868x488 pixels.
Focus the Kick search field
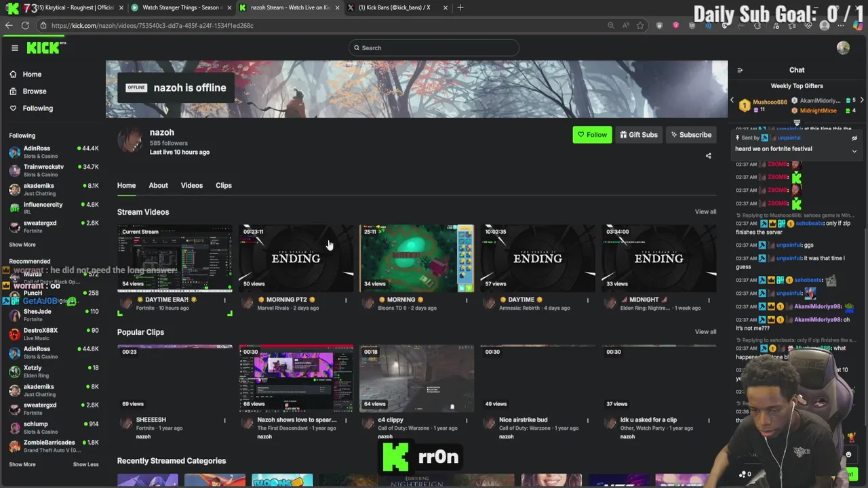pos(434,47)
